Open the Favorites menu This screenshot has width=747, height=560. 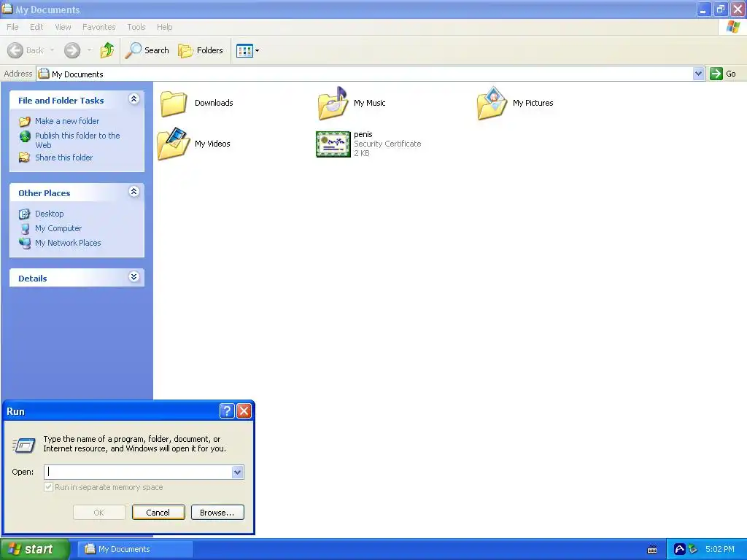click(x=98, y=27)
